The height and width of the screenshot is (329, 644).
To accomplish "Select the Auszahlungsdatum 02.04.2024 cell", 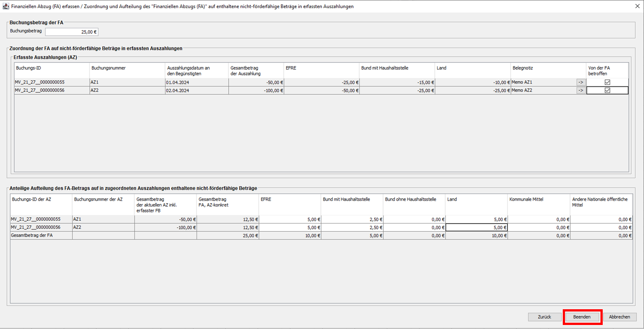I will [x=196, y=90].
